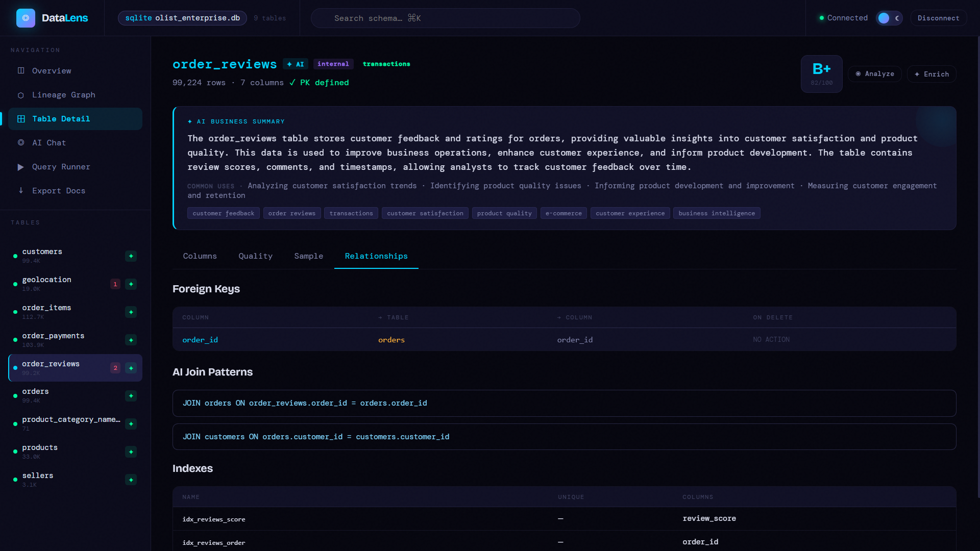The image size is (980, 551).
Task: Click sparkle icon next to product_category_name table
Action: 131,424
